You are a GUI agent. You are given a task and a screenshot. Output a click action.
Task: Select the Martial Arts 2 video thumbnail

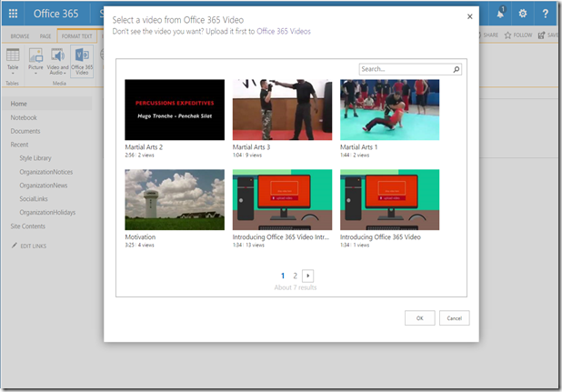click(175, 110)
